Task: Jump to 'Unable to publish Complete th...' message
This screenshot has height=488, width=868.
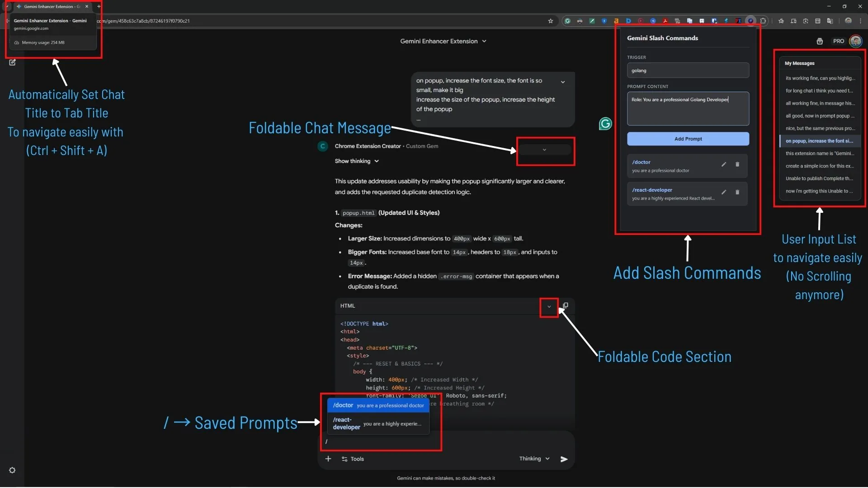Action: point(820,178)
